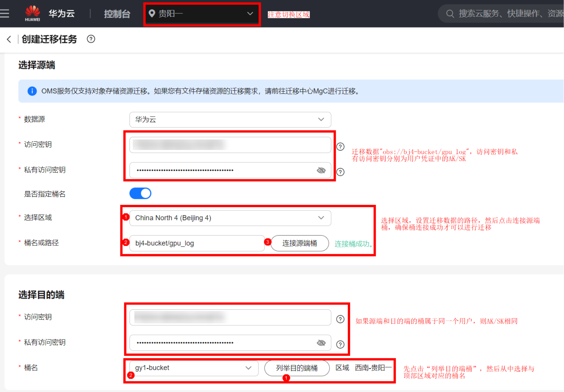The image size is (564, 392).
Task: Open the 控制台 console menu item
Action: coord(117,14)
